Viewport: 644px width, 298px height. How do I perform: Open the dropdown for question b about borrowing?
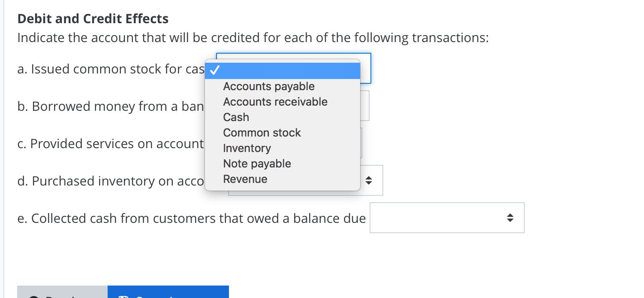364,106
